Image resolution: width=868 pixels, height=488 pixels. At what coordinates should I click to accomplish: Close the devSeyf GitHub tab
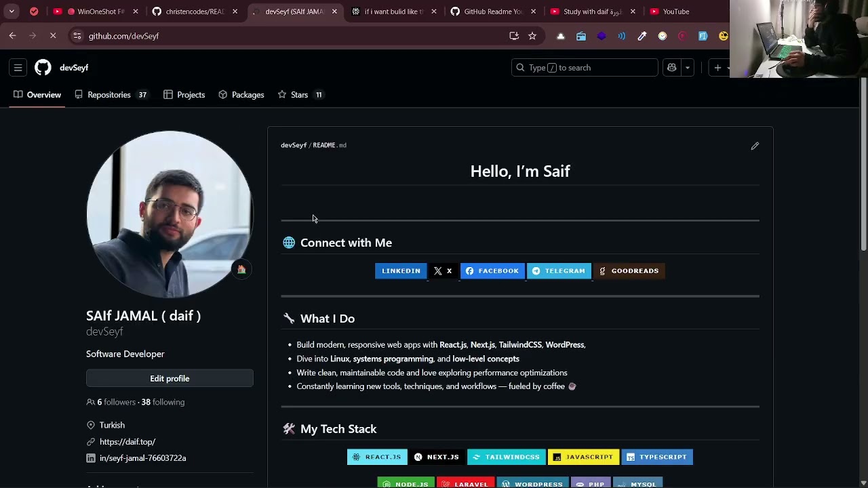coord(334,12)
